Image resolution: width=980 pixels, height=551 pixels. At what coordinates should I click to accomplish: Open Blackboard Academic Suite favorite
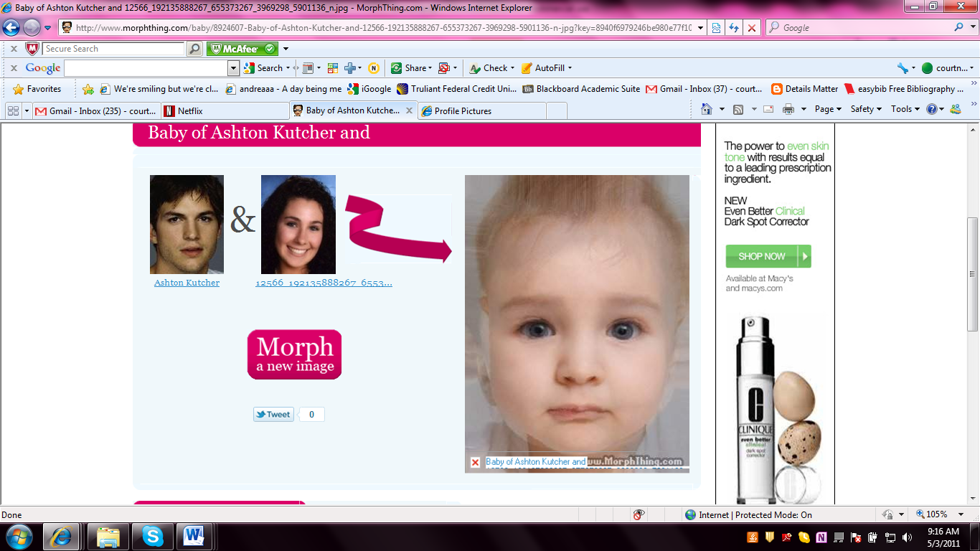point(581,89)
